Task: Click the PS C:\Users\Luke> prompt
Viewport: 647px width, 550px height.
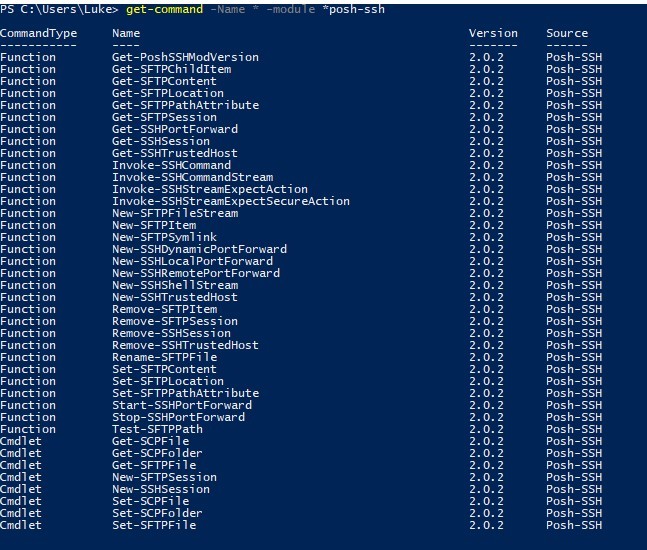Action: pos(59,9)
